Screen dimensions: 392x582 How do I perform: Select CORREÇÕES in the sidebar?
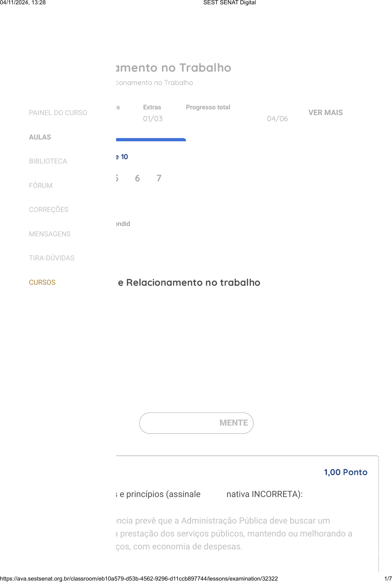[49, 210]
